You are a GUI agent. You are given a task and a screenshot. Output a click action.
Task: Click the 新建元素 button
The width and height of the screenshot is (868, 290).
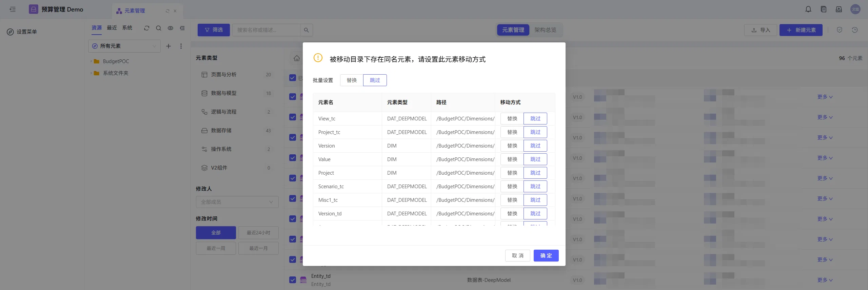tap(801, 30)
